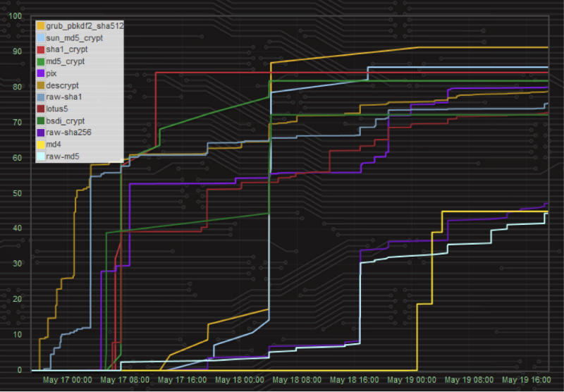The height and width of the screenshot is (392, 564).
Task: Click the pix legend color swatch
Action: (x=41, y=73)
